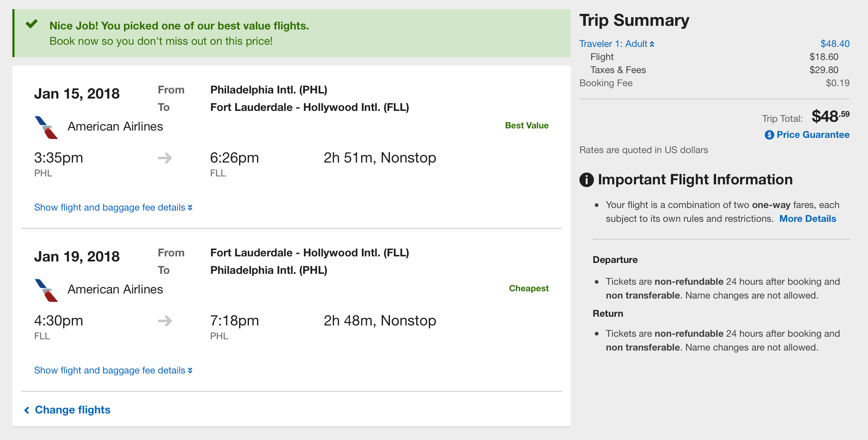This screenshot has width=868, height=440.
Task: Click the arrow between 3:35pm and 6:26pm
Action: pyautogui.click(x=165, y=158)
